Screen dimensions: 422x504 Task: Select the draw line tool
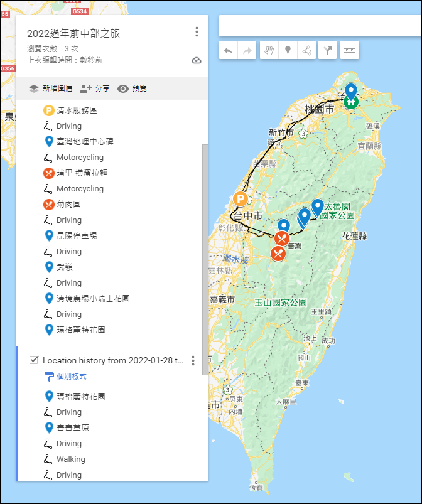pyautogui.click(x=306, y=50)
